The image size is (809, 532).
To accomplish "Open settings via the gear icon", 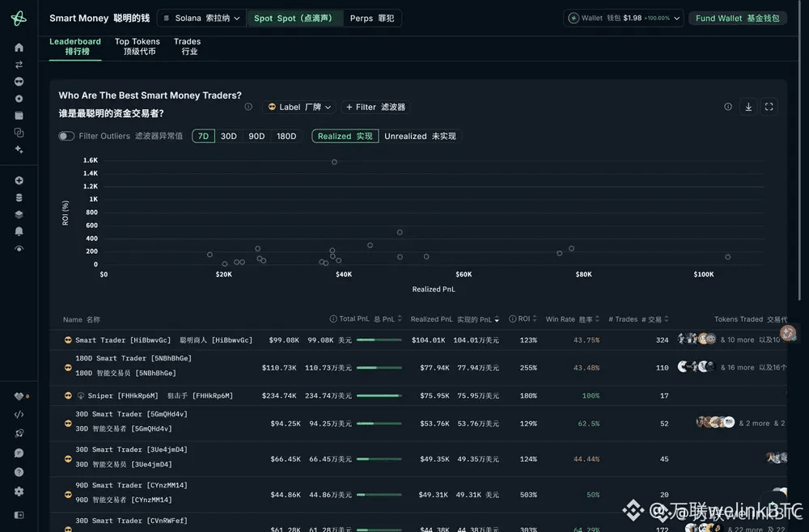I will 19,492.
